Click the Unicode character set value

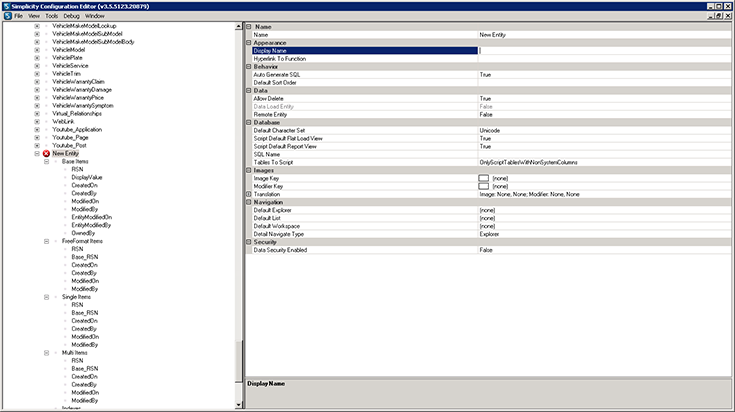489,130
